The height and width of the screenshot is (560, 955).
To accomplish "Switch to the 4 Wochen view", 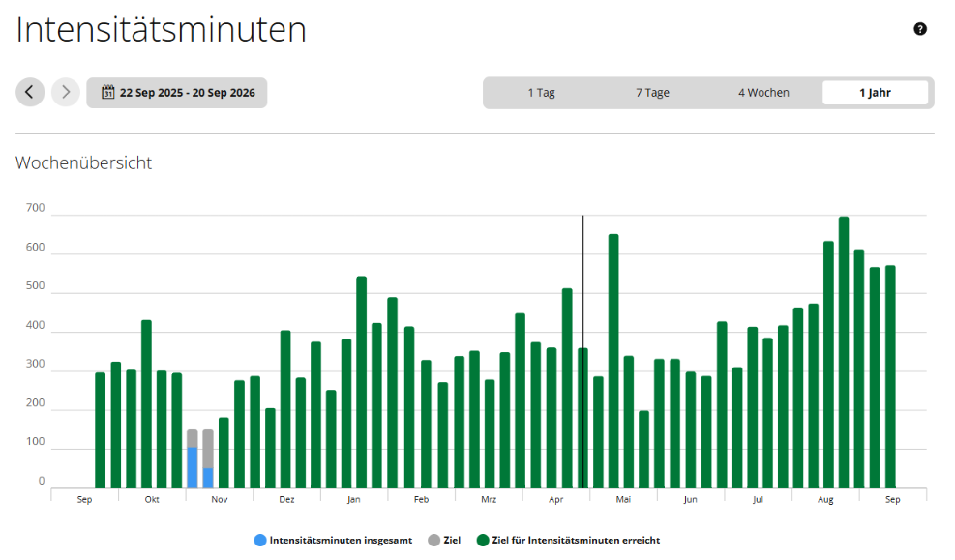I will 763,93.
